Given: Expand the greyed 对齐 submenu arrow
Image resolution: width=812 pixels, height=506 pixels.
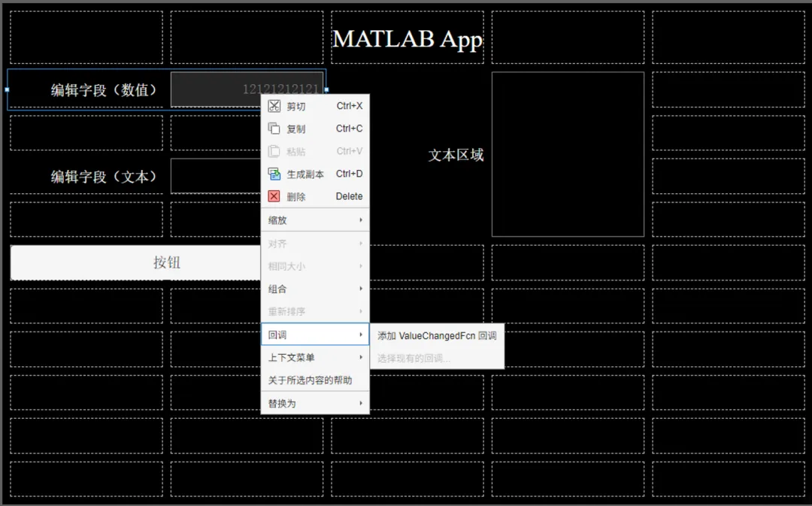Looking at the screenshot, I should pyautogui.click(x=361, y=244).
